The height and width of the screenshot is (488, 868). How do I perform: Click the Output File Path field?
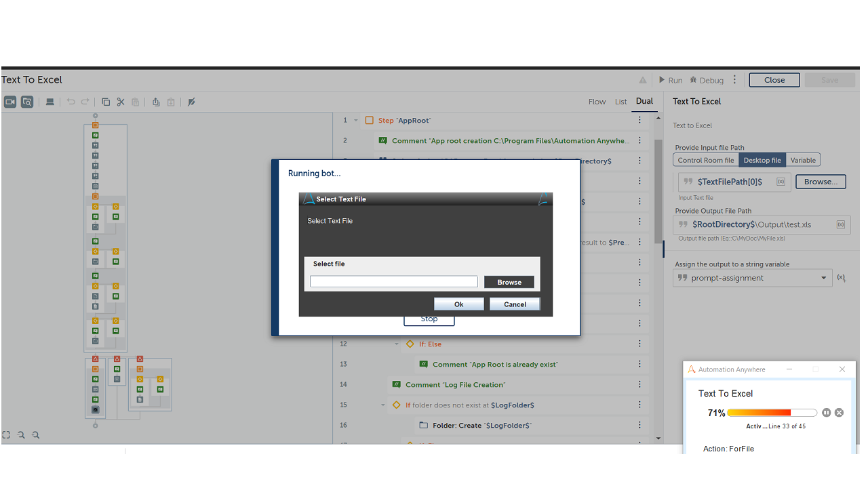click(x=762, y=224)
